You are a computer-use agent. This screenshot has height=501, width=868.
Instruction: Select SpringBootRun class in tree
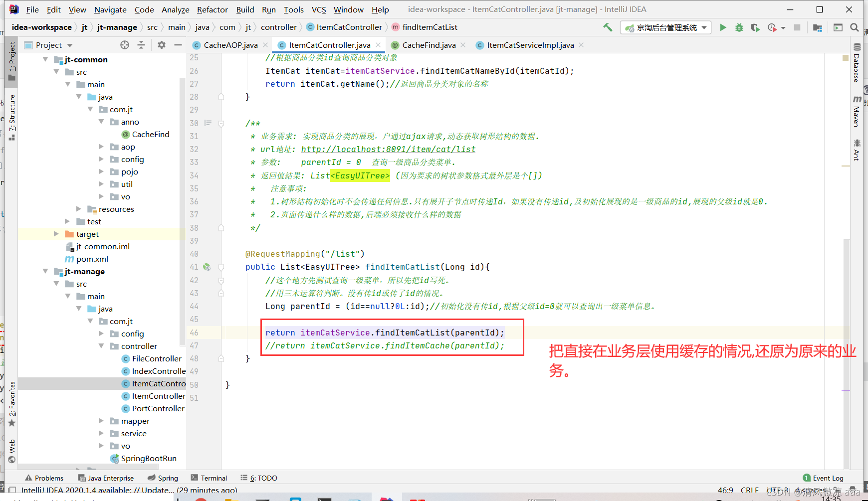coord(143,458)
